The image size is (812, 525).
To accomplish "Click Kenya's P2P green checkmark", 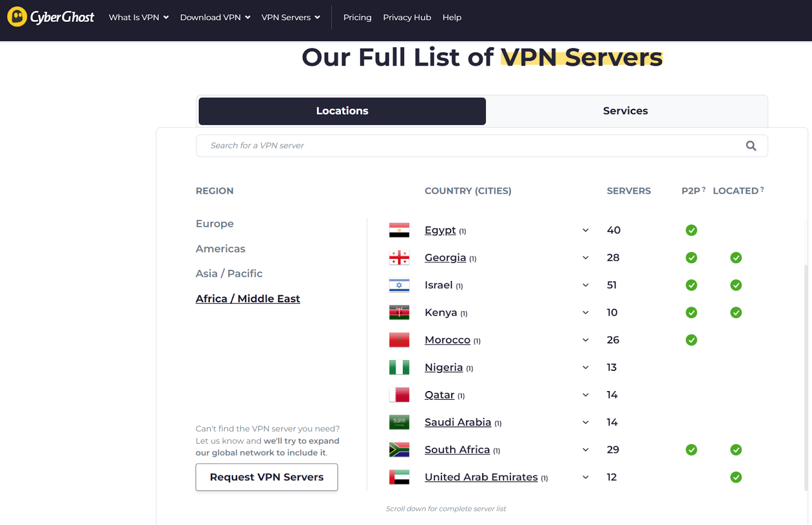I will click(691, 312).
